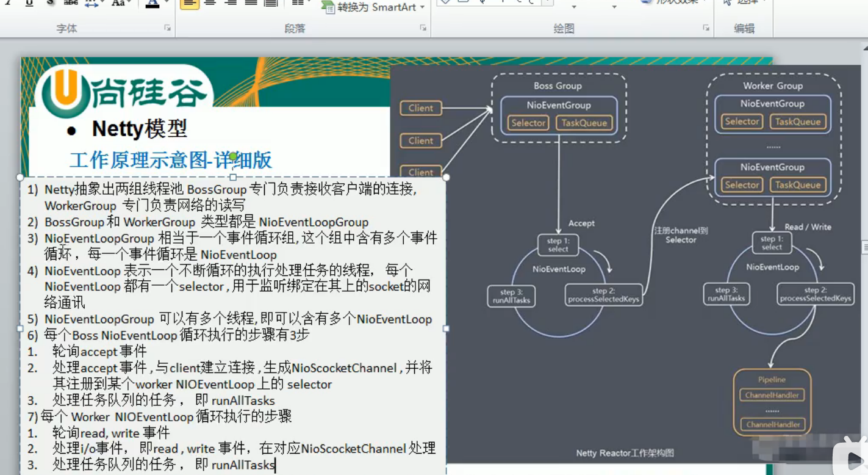
Task: Click the green rotation handle of text box
Action: click(x=232, y=156)
